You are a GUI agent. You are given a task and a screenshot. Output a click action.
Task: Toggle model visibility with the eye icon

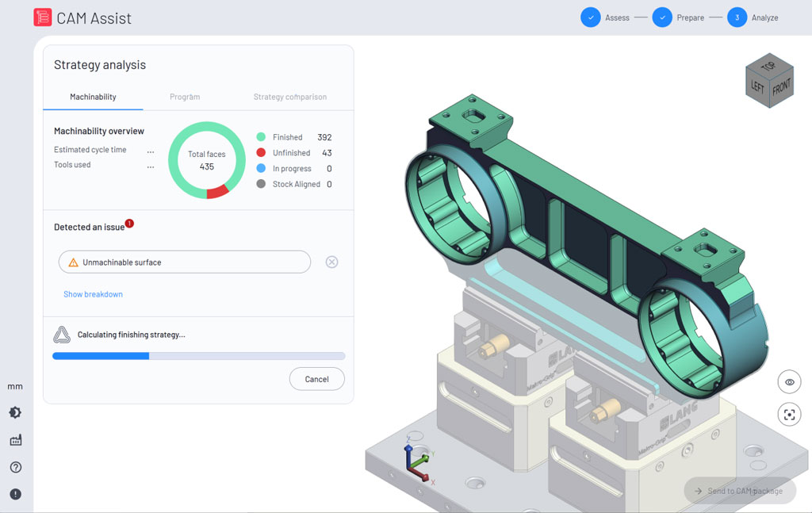click(x=789, y=381)
